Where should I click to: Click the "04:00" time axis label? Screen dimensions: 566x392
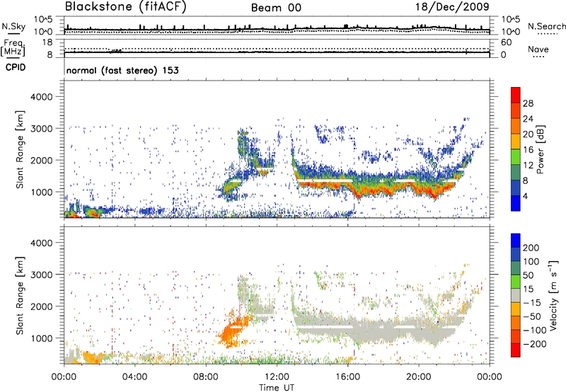(x=135, y=377)
